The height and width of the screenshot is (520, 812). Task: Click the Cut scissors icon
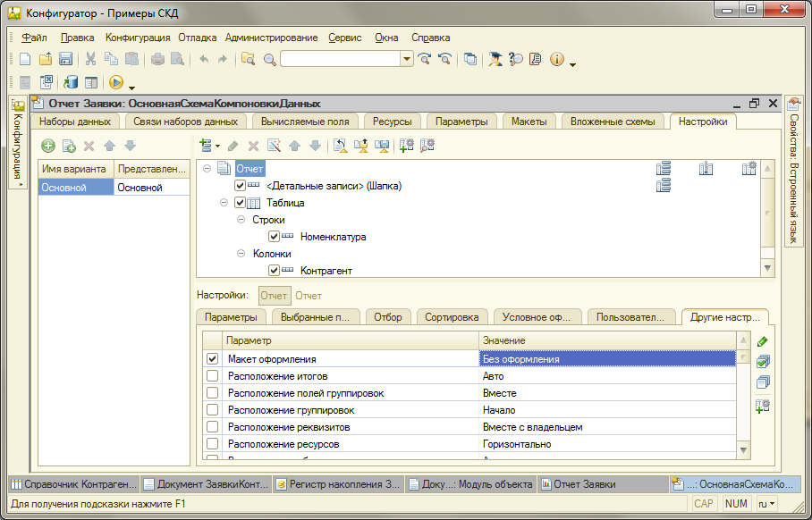90,59
